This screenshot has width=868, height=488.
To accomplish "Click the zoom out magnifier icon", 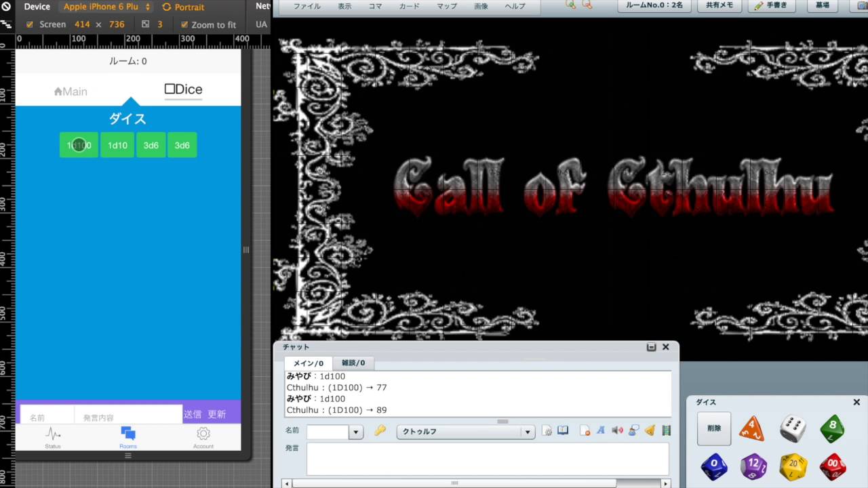I will point(587,5).
